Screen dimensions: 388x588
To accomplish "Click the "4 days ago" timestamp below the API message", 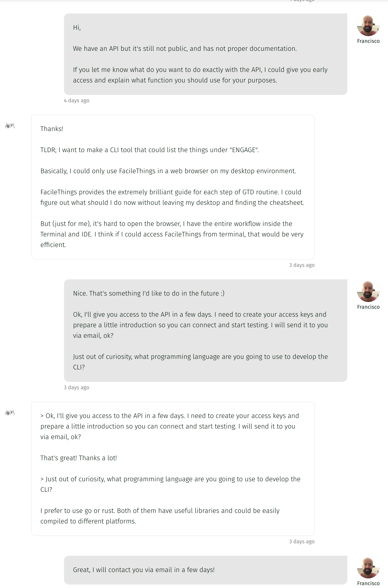I will point(76,101).
